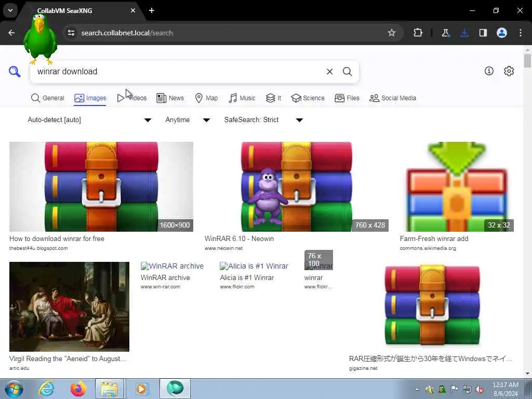Open the 1600×900 WinRAR books thumbnail

pyautogui.click(x=101, y=187)
